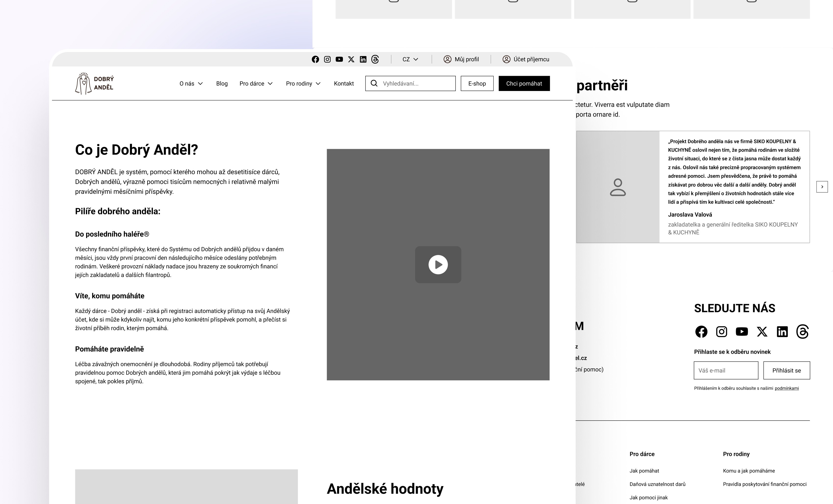Click the Chci pomáhat button

tap(524, 83)
